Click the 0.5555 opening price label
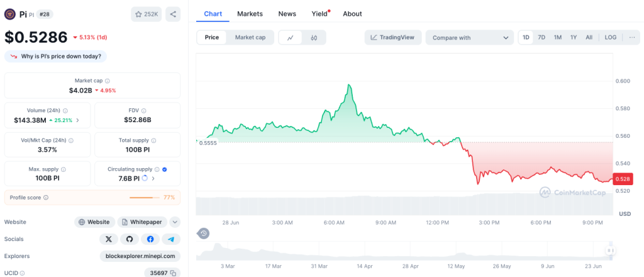The width and height of the screenshot is (644, 277). tap(208, 143)
